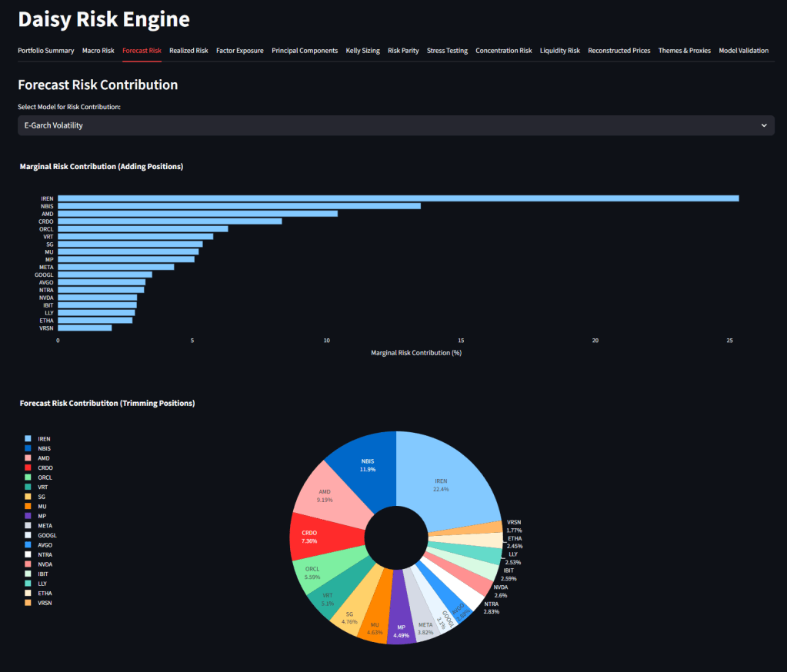Hide CRDO via its legend entry
Screen dimensions: 787x672
[45, 467]
